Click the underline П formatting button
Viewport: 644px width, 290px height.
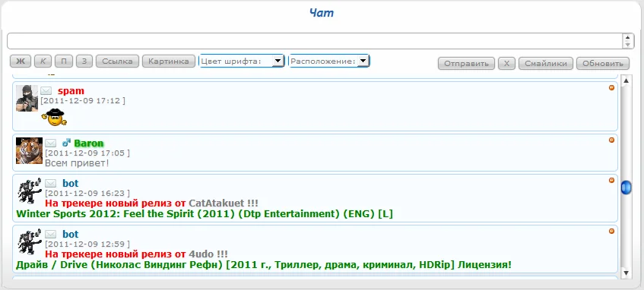64,61
